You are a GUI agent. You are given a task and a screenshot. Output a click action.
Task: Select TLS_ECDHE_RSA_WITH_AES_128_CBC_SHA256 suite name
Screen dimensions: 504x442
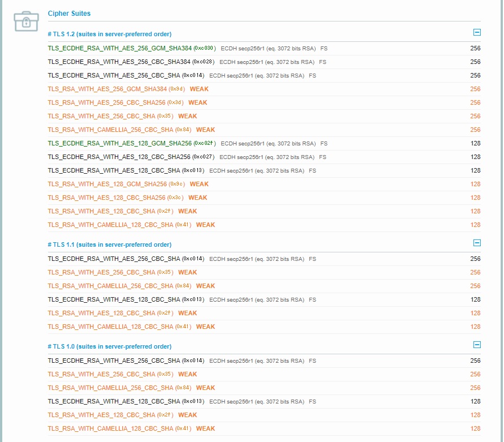point(119,157)
